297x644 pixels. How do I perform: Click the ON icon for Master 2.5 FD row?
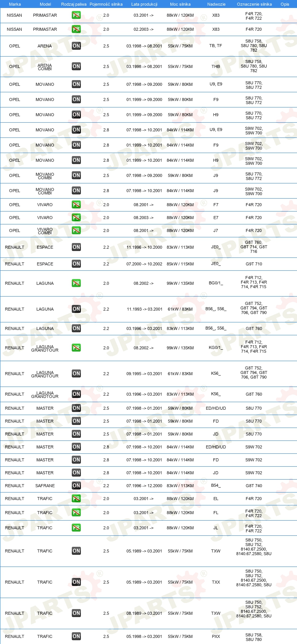pos(76,421)
